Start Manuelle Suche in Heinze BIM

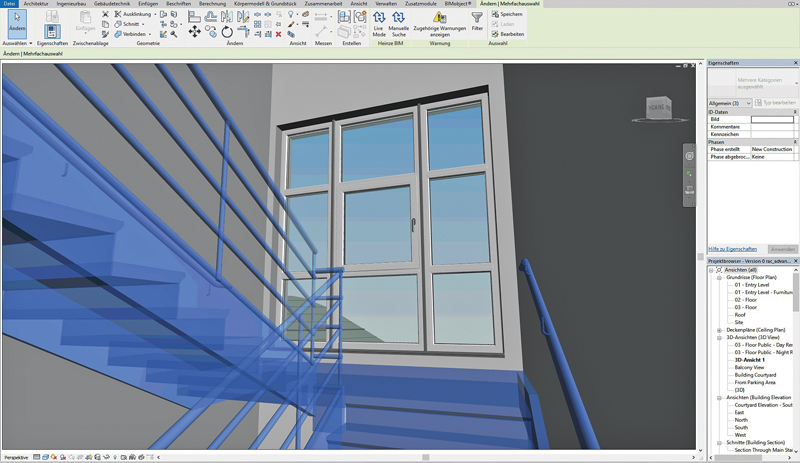pos(399,23)
